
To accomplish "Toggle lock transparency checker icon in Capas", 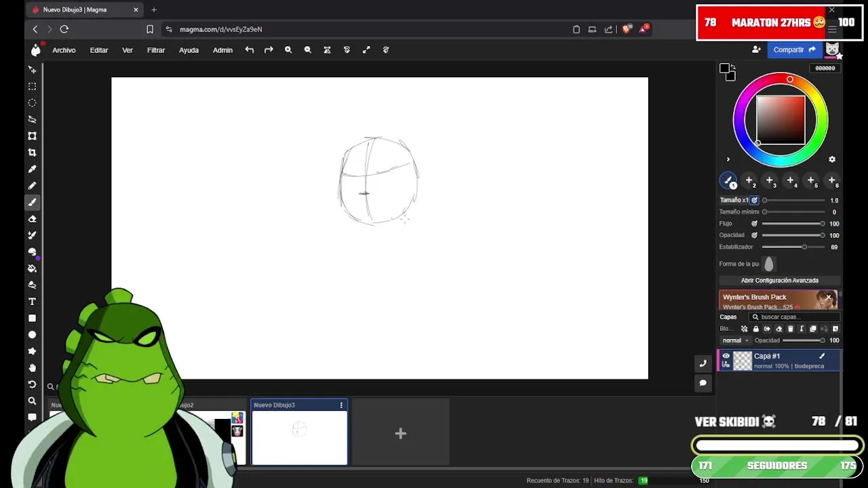I will coord(744,329).
